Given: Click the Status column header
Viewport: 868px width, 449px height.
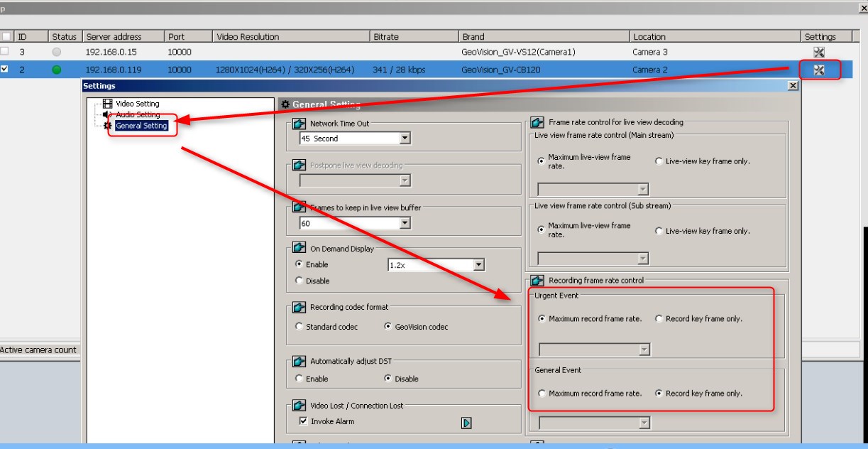Looking at the screenshot, I should pyautogui.click(x=65, y=37).
